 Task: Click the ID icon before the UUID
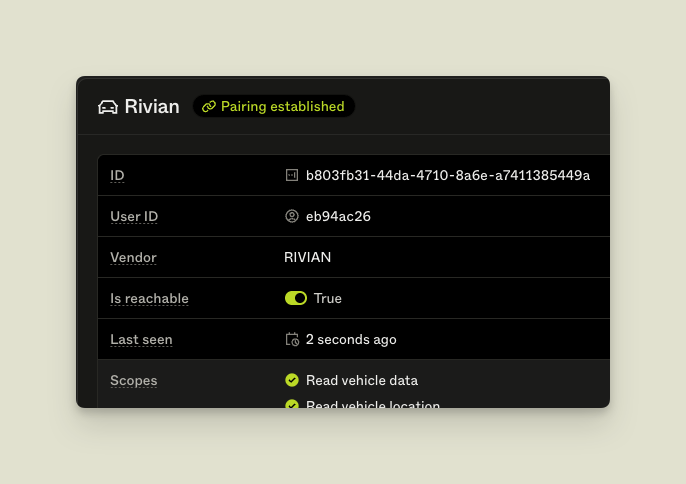point(292,175)
